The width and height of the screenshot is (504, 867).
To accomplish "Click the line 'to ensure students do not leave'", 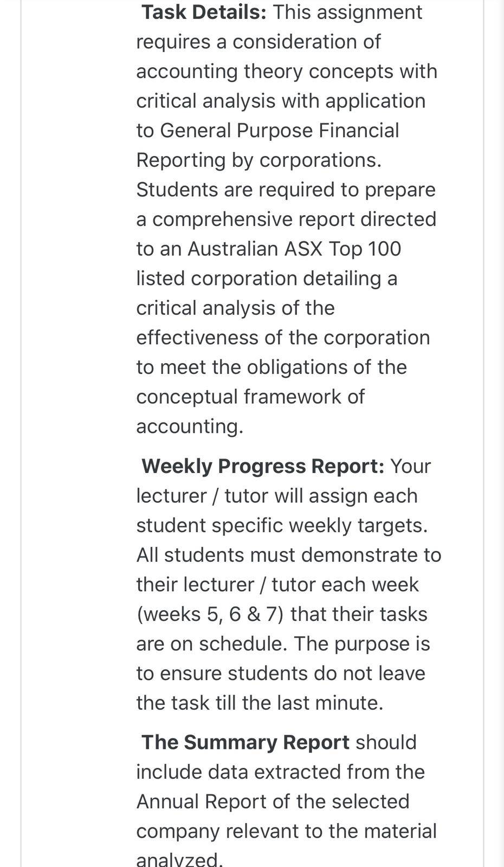I will tap(281, 673).
